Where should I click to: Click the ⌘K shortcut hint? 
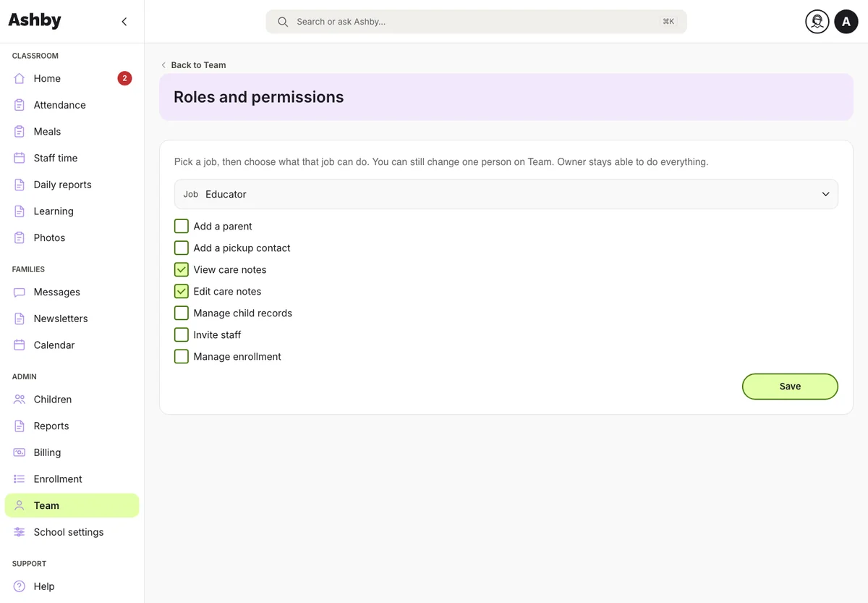point(668,22)
